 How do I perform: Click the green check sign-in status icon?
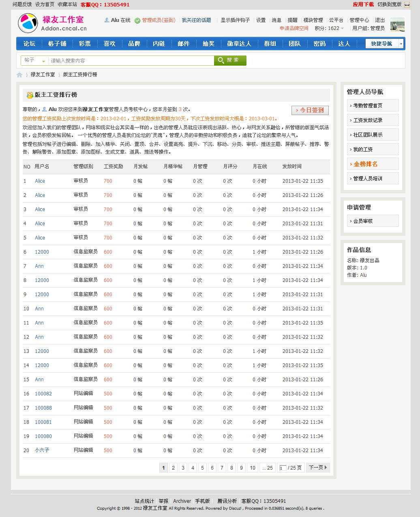click(x=137, y=20)
